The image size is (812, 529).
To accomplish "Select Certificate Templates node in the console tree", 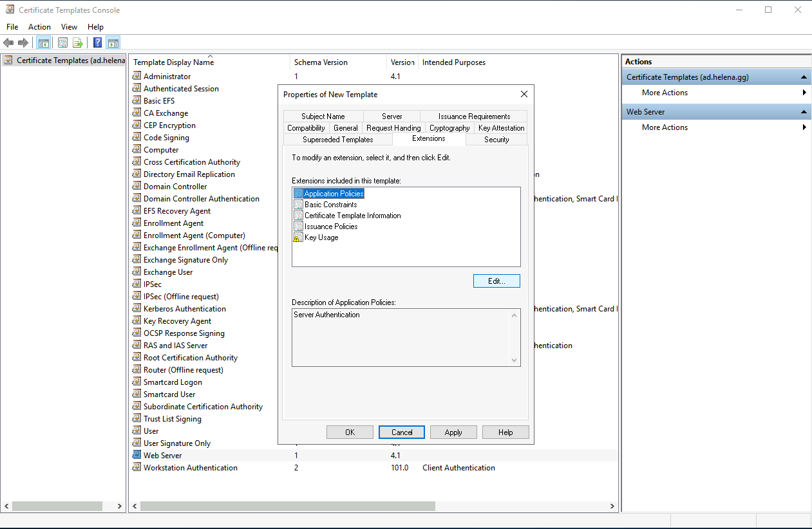I will (63, 60).
